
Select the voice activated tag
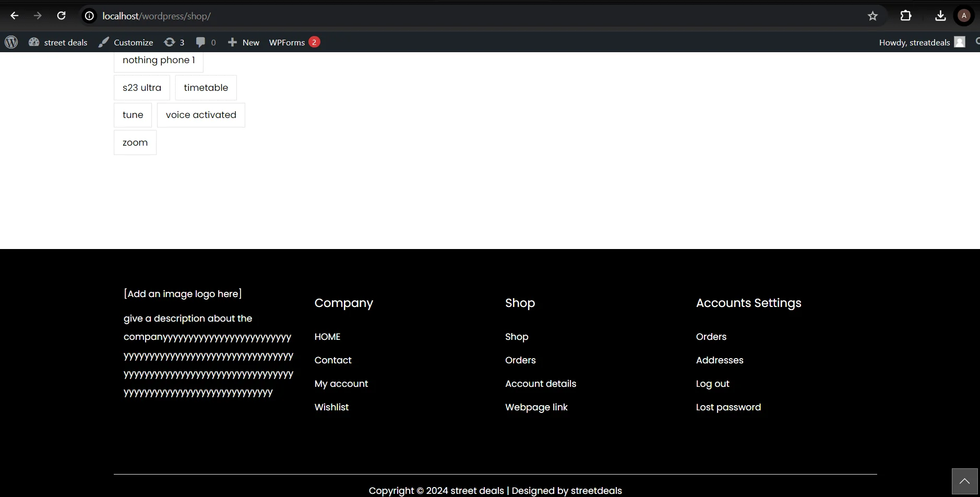[x=201, y=115]
